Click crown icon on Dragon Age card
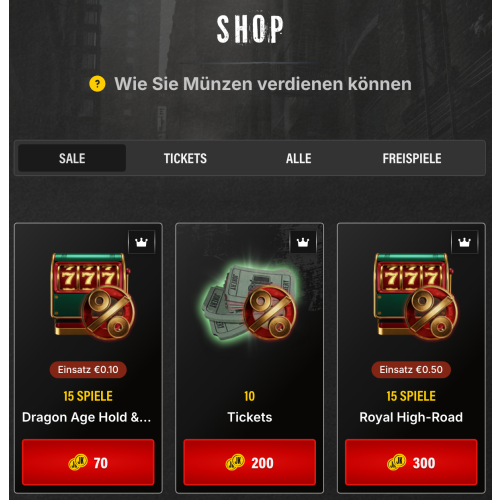 pos(142,242)
